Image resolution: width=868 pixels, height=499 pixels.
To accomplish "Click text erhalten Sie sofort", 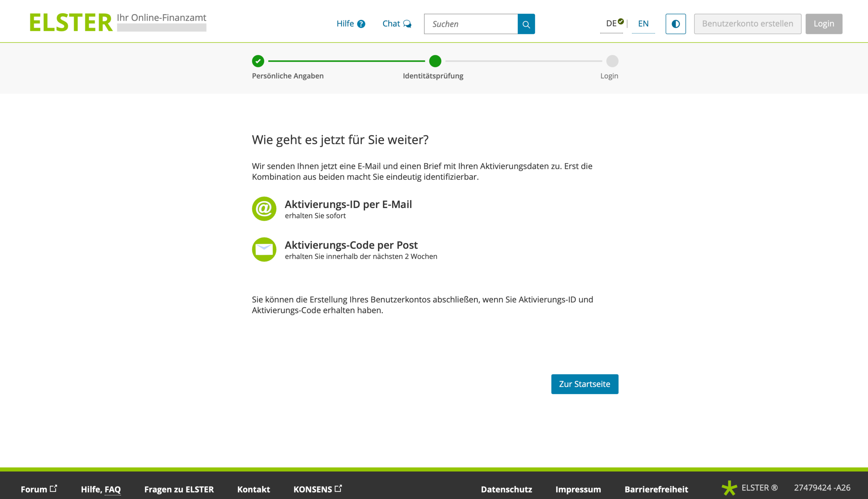I will pyautogui.click(x=315, y=216).
